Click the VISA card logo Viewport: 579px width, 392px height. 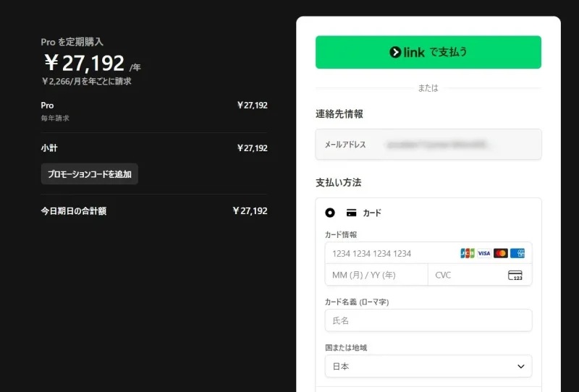coord(483,253)
